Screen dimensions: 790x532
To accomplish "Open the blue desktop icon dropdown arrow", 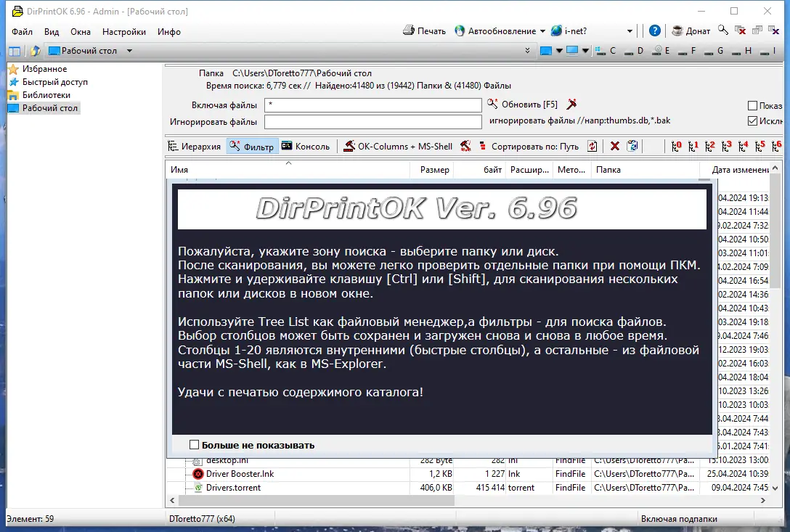I will [x=559, y=51].
